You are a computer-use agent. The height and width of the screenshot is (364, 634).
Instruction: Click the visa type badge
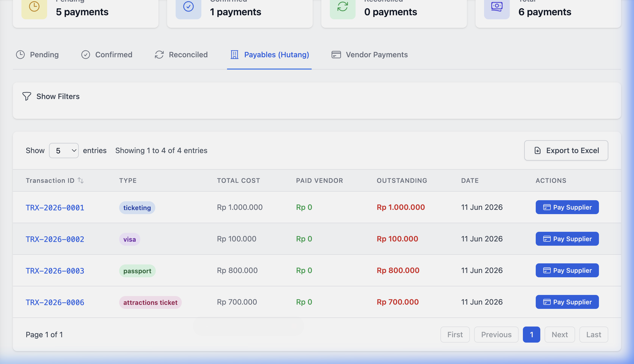click(x=130, y=239)
